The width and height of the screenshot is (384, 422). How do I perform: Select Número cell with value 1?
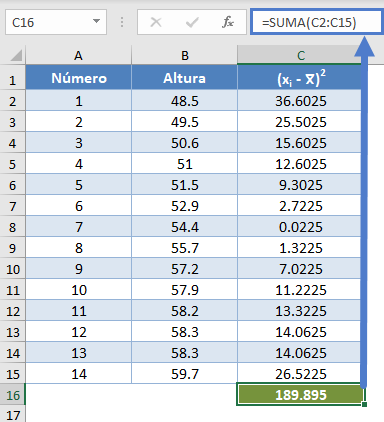pos(79,101)
